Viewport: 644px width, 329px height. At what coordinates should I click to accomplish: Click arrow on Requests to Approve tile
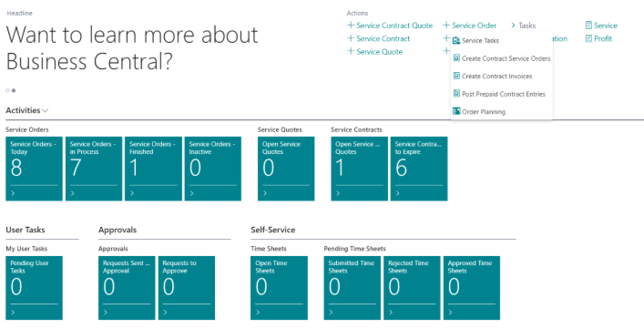pos(166,313)
